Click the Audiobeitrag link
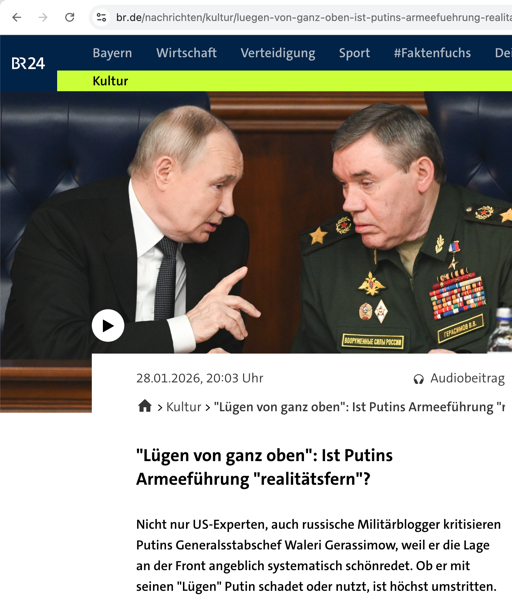The width and height of the screenshot is (512, 600). coord(467,378)
